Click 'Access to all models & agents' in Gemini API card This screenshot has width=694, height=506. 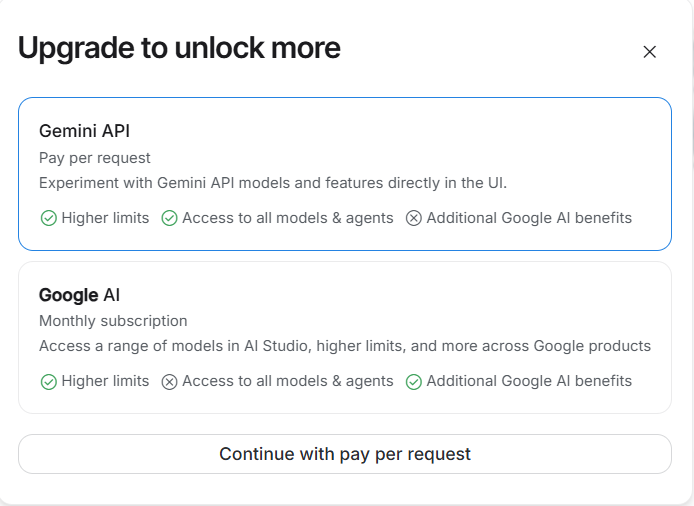point(288,218)
